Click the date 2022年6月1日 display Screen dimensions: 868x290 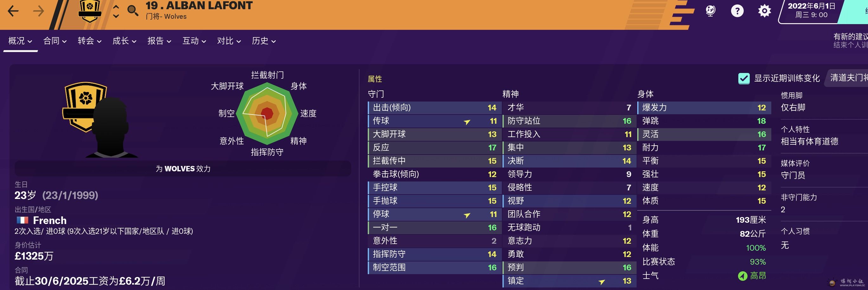(811, 10)
